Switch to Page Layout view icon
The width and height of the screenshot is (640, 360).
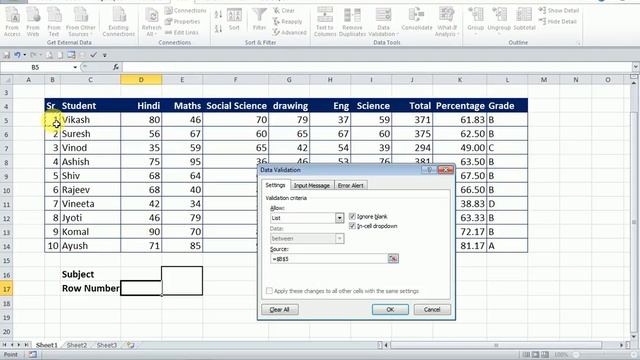coord(536,355)
